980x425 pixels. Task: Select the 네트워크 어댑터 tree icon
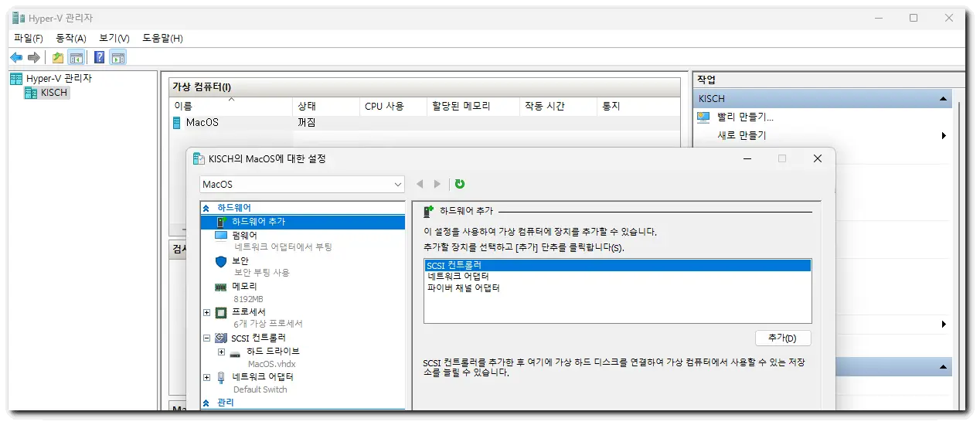click(x=221, y=377)
